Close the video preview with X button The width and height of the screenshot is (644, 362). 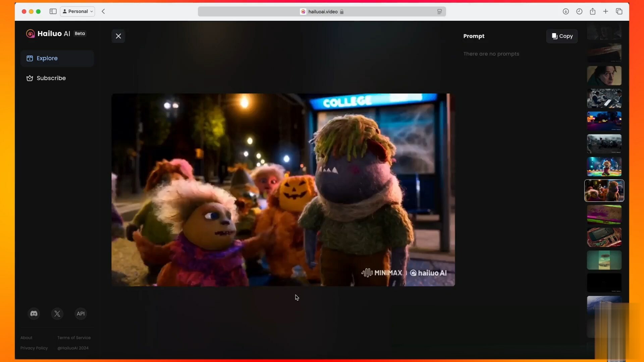coord(118,36)
